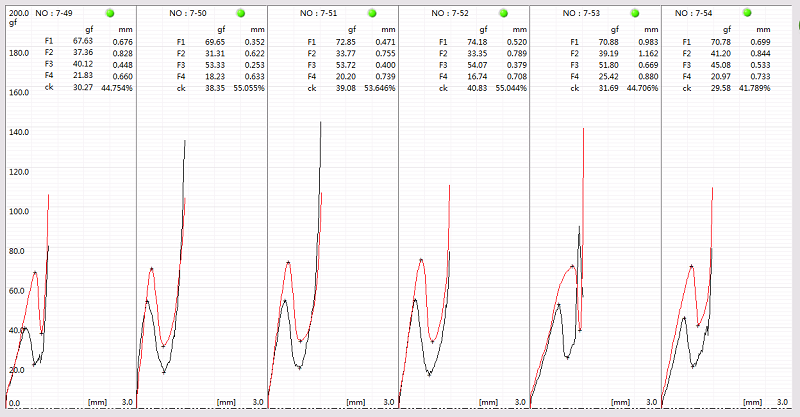Select the ck percentage 55.055% in panel 7-50
The image size is (800, 417).
point(250,88)
